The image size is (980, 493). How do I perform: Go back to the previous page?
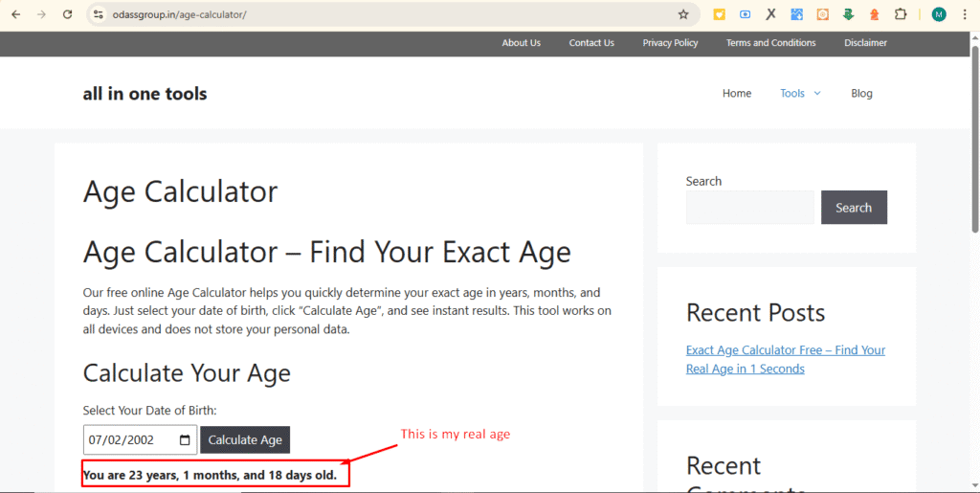16,14
